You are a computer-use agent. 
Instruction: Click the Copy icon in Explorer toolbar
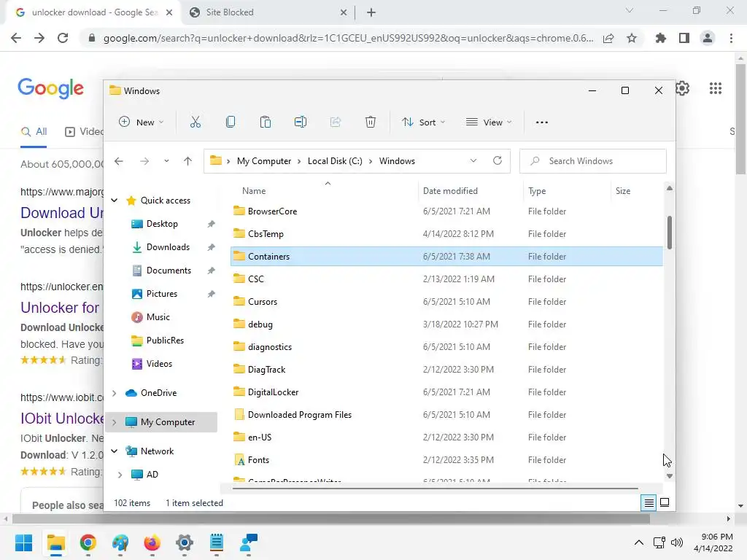coord(231,122)
